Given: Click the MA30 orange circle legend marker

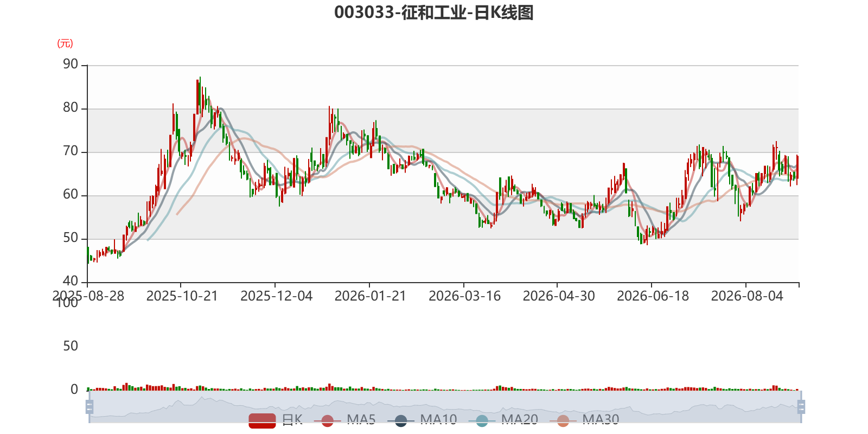Looking at the screenshot, I should click(x=563, y=420).
